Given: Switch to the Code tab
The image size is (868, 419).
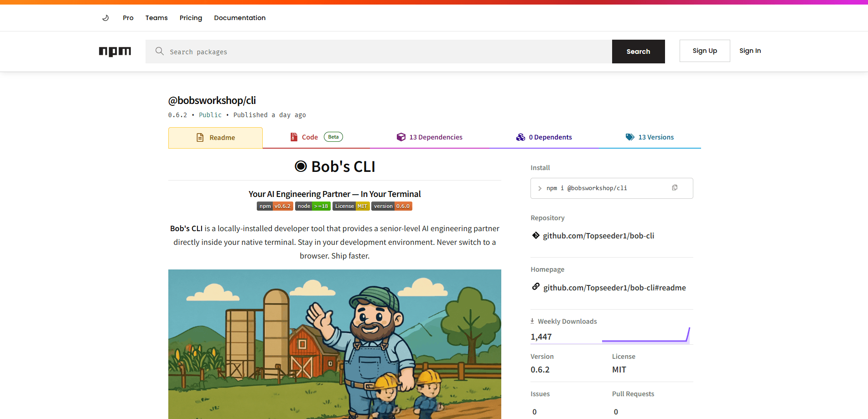Looking at the screenshot, I should 317,137.
